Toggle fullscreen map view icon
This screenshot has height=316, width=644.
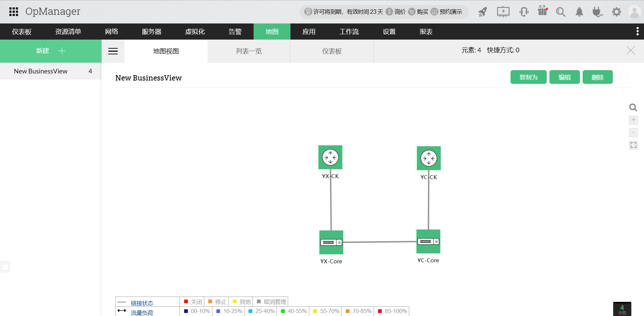click(633, 145)
